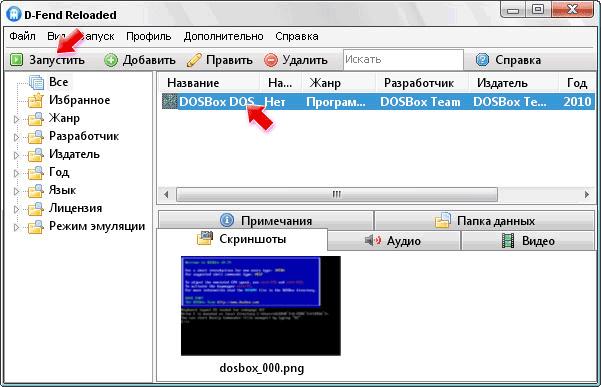
Task: Open the dosbox_000.png screenshot thumbnail
Action: (x=261, y=306)
